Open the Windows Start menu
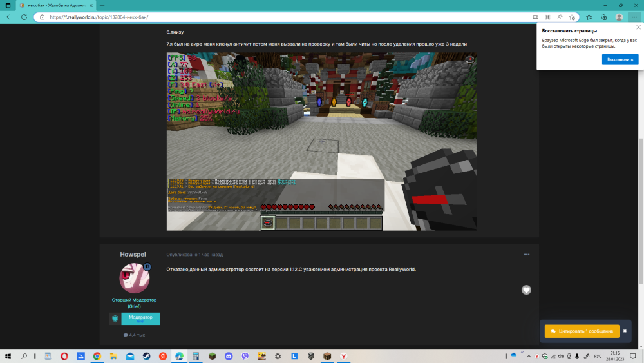The width and height of the screenshot is (644, 363). click(8, 357)
